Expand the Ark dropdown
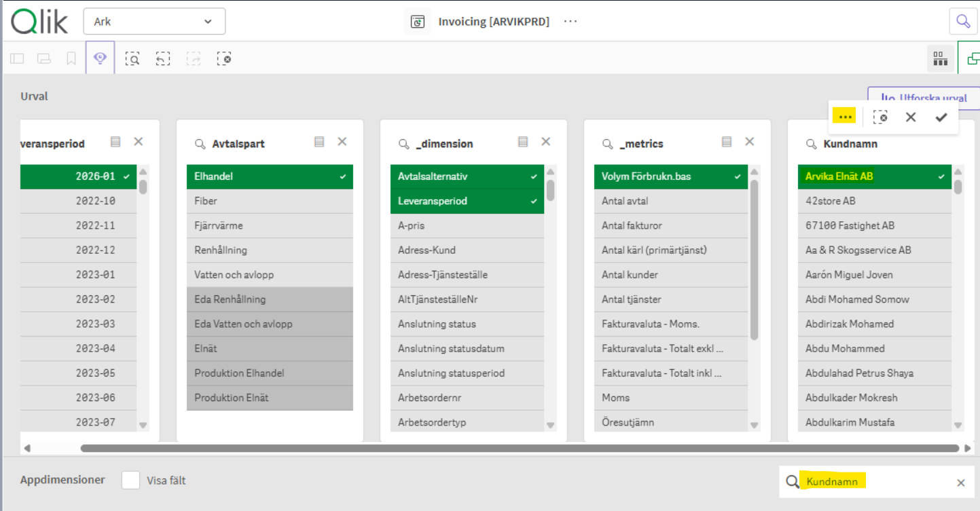980x511 pixels. (154, 22)
